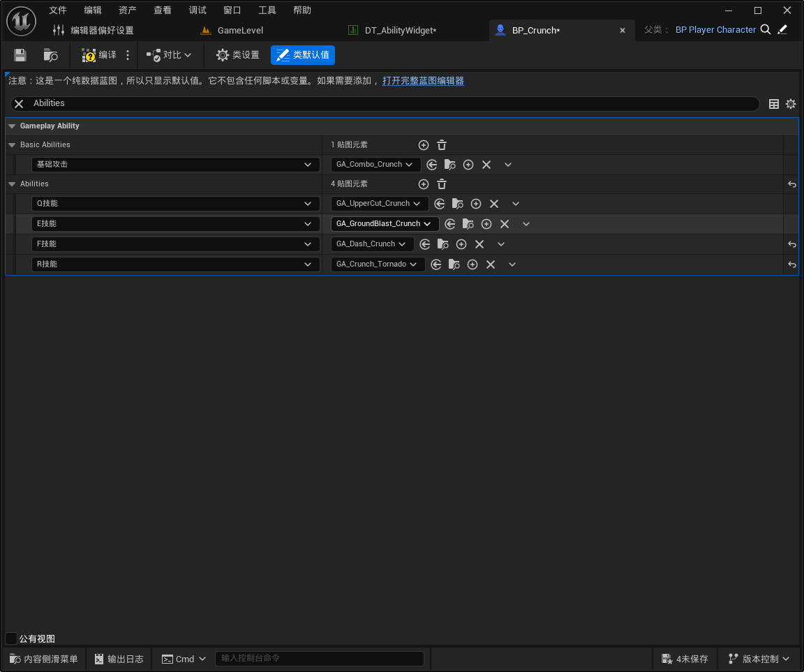Clear GA_UpperCut_Crunch value with X
Viewport: 804px width, 672px height.
click(494, 204)
